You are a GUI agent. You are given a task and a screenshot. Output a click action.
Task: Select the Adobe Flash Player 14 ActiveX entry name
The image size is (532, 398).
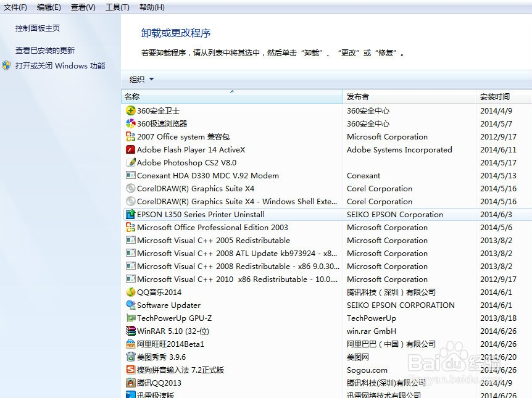(191, 149)
